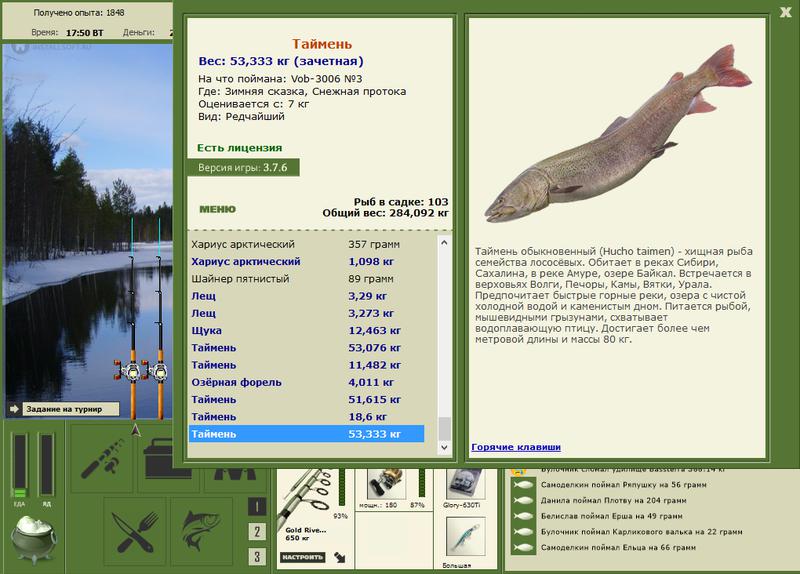Click the arrow icon beside Настроить
800x574 pixels.
click(x=340, y=557)
